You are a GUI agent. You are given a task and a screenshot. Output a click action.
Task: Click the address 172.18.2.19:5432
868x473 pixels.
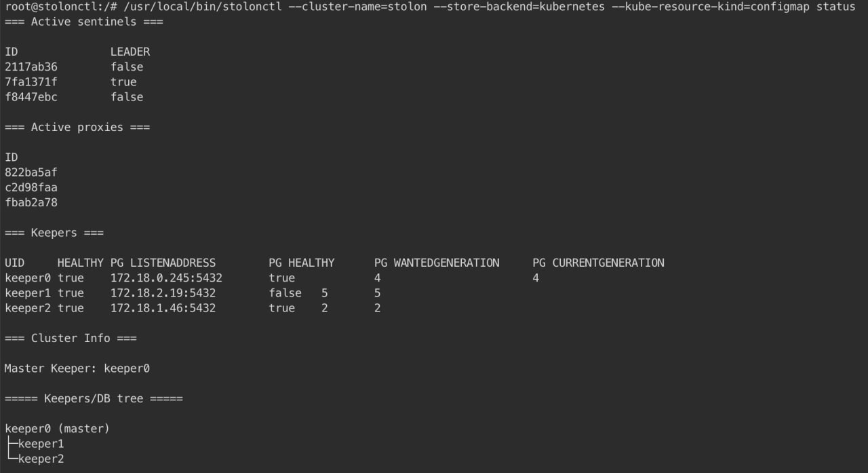(163, 293)
